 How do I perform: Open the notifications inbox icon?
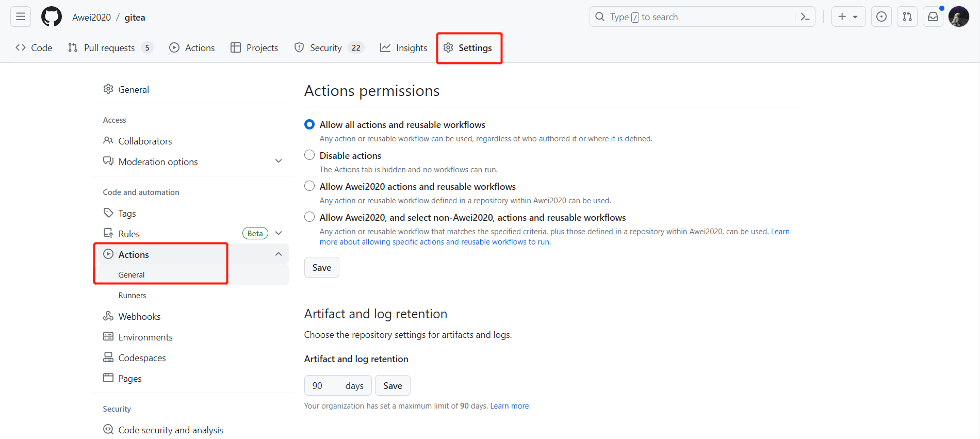tap(933, 17)
